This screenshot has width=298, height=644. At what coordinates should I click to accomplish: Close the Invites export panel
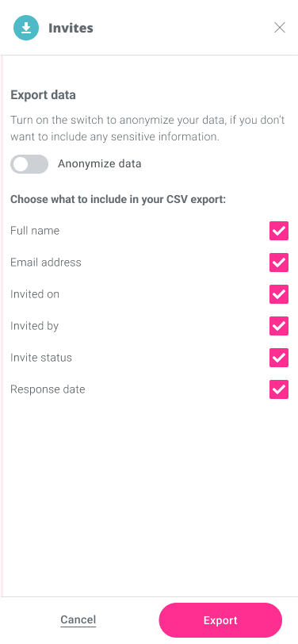[280, 28]
